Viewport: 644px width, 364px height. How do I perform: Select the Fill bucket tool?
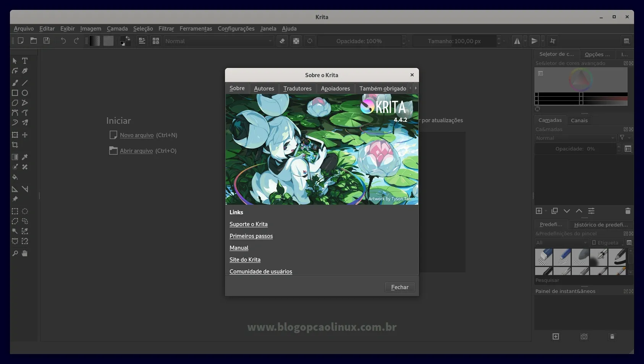pos(15,177)
